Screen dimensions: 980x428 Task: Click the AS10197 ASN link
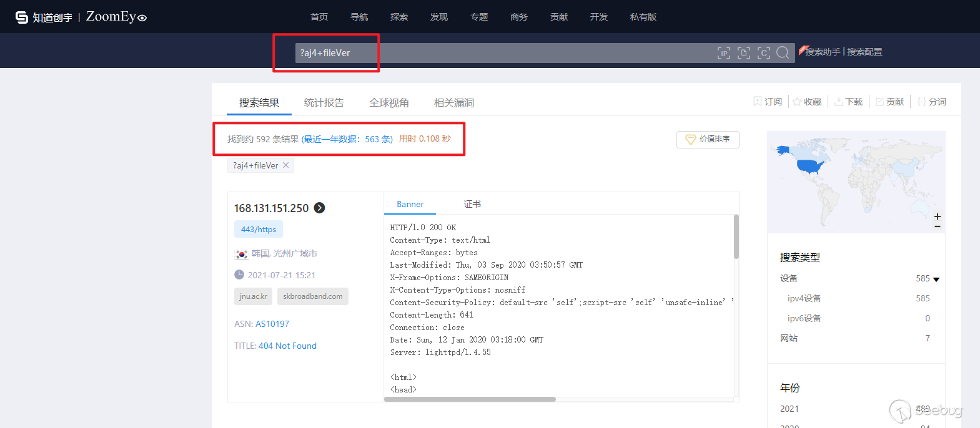272,324
